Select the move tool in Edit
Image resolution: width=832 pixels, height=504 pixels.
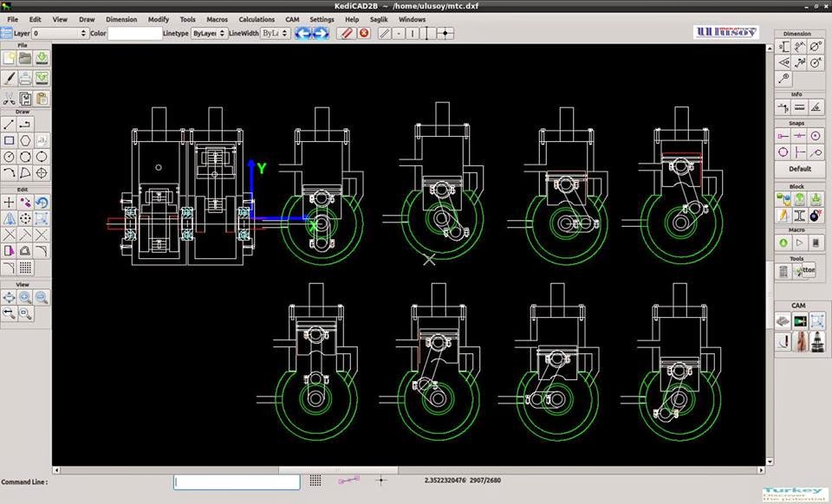point(9,202)
